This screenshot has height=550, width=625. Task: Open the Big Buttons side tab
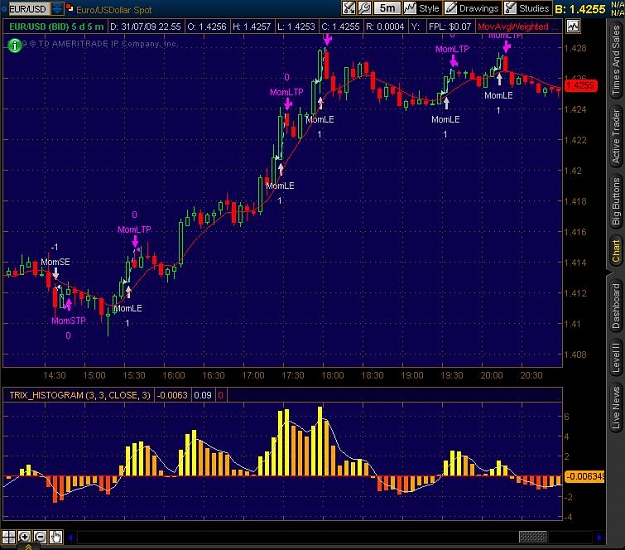click(616, 201)
